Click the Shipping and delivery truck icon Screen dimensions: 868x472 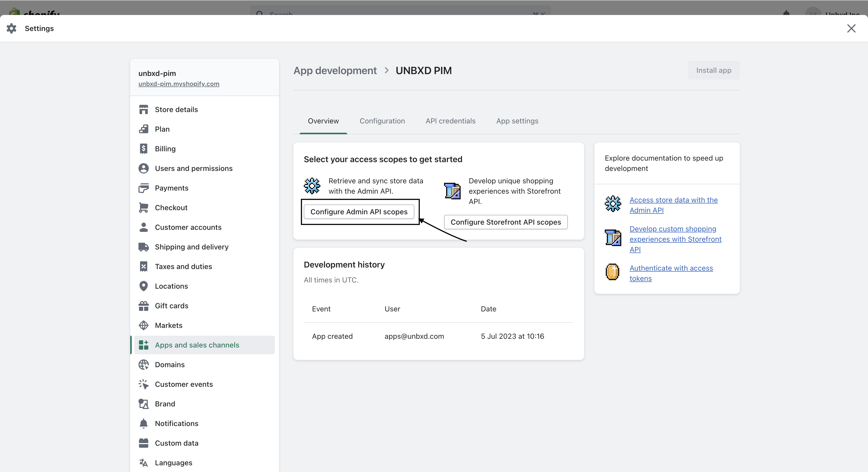144,247
